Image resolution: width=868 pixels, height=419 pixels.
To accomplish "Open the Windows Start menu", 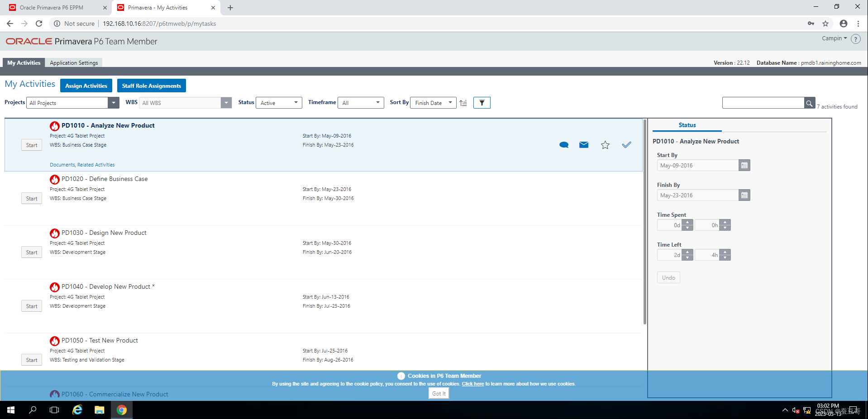I will (x=11, y=410).
